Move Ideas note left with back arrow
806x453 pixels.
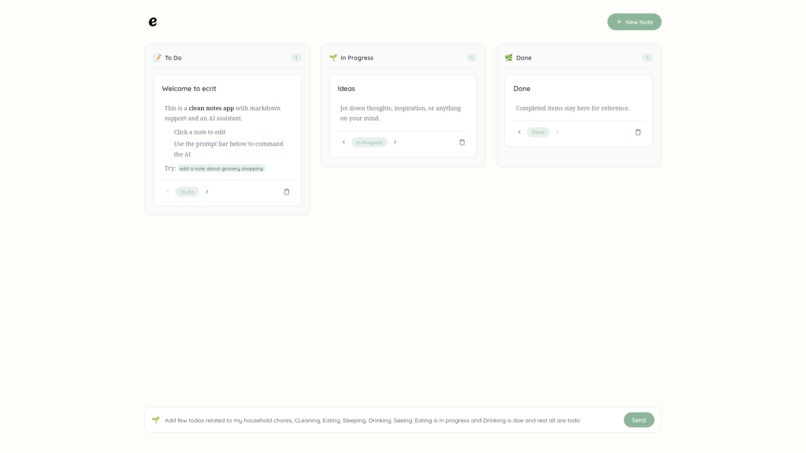[x=343, y=142]
